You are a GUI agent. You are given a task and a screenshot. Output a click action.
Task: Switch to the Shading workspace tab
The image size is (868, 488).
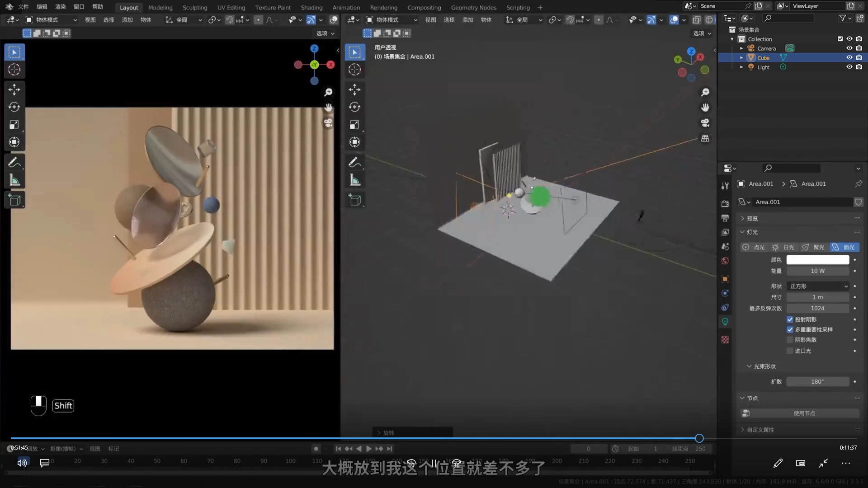(x=311, y=7)
